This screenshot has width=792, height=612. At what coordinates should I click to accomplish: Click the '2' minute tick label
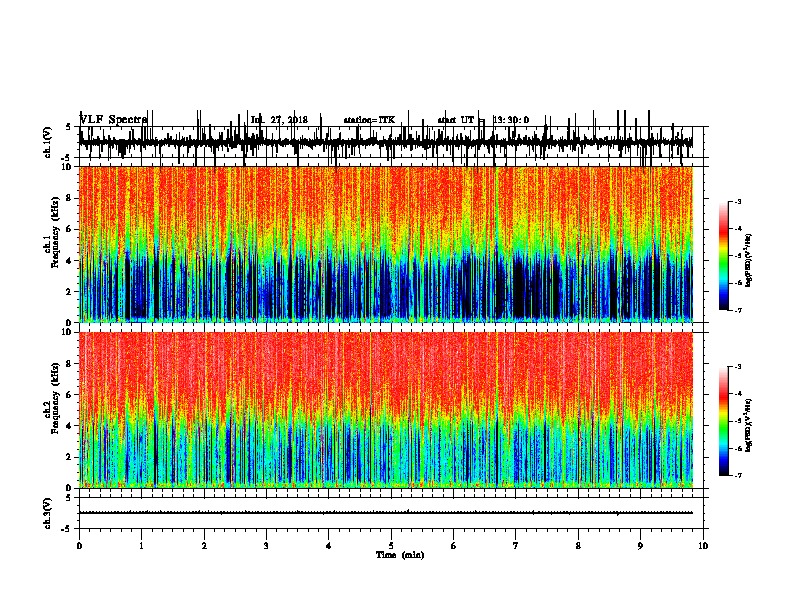pyautogui.click(x=204, y=546)
